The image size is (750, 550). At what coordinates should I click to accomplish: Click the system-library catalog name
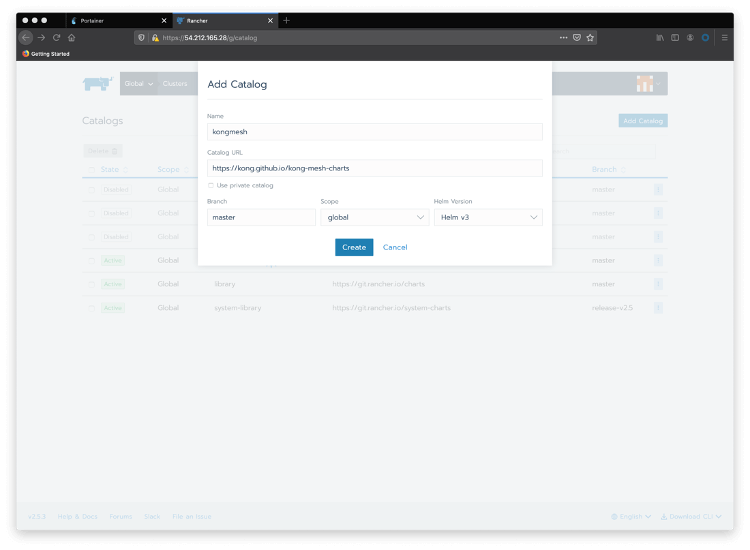(x=238, y=308)
